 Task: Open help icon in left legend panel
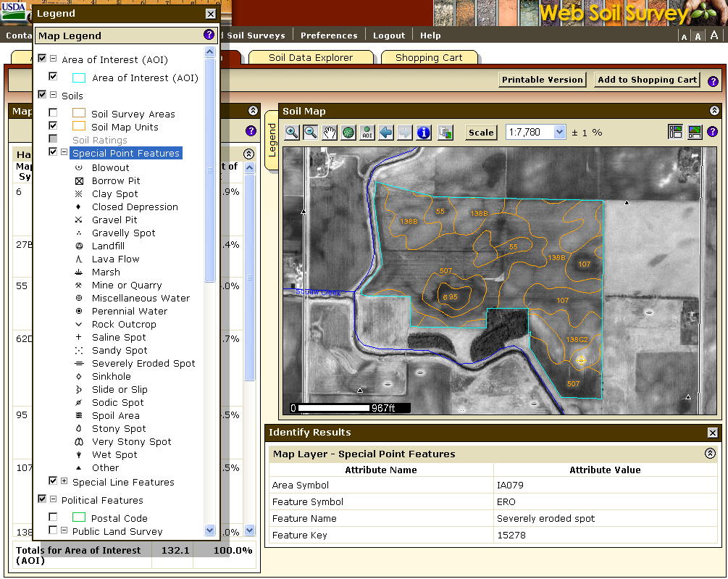coord(251,131)
